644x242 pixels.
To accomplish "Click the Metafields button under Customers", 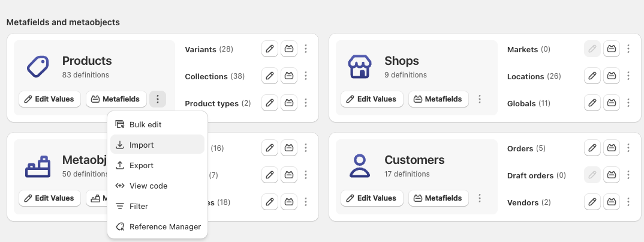I will [439, 198].
